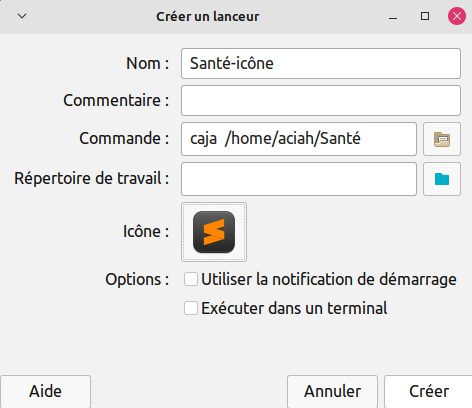Image resolution: width=472 pixels, height=408 pixels.
Task: Click the Répertoire de travail text field
Action: (299, 179)
